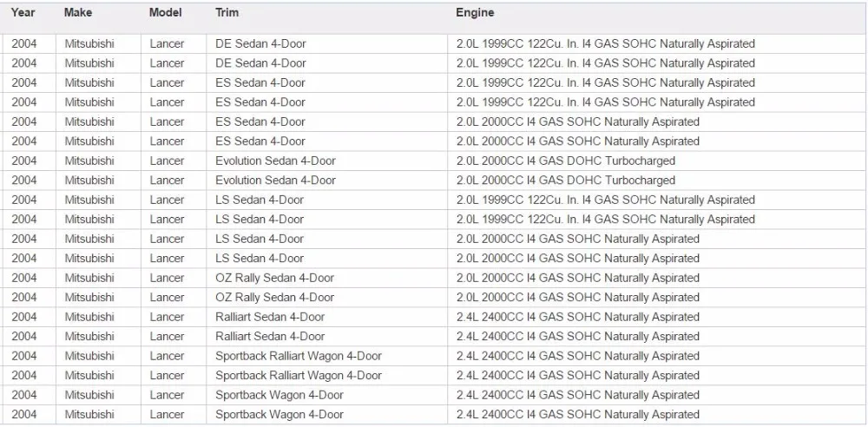Select the last Sportback Wagon 4-Door cell
Screen dimensions: 868x427
(326, 414)
